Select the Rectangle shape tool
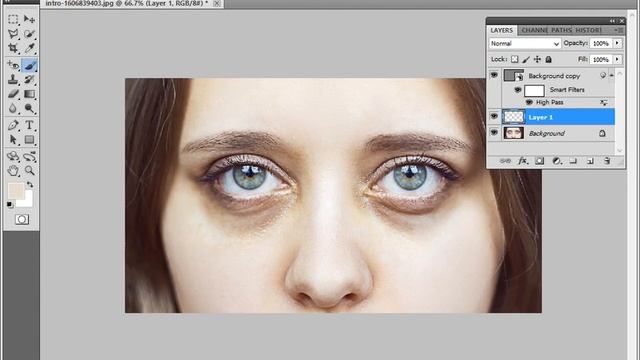This screenshot has width=640, height=360. (x=29, y=140)
